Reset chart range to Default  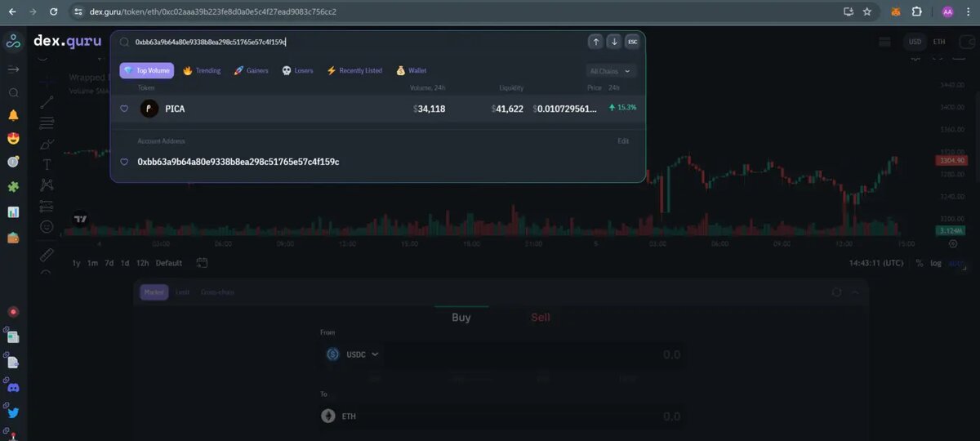pyautogui.click(x=169, y=263)
